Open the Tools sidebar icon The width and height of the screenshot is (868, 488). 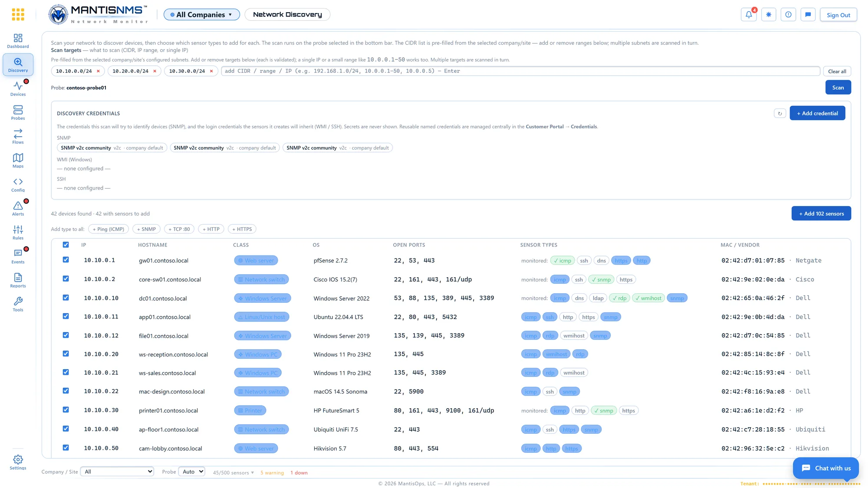click(x=18, y=304)
